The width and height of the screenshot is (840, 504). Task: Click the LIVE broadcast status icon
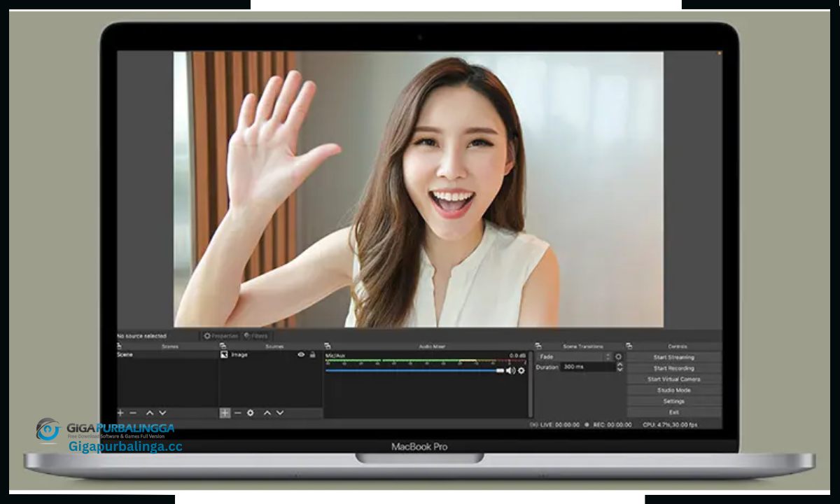534,424
